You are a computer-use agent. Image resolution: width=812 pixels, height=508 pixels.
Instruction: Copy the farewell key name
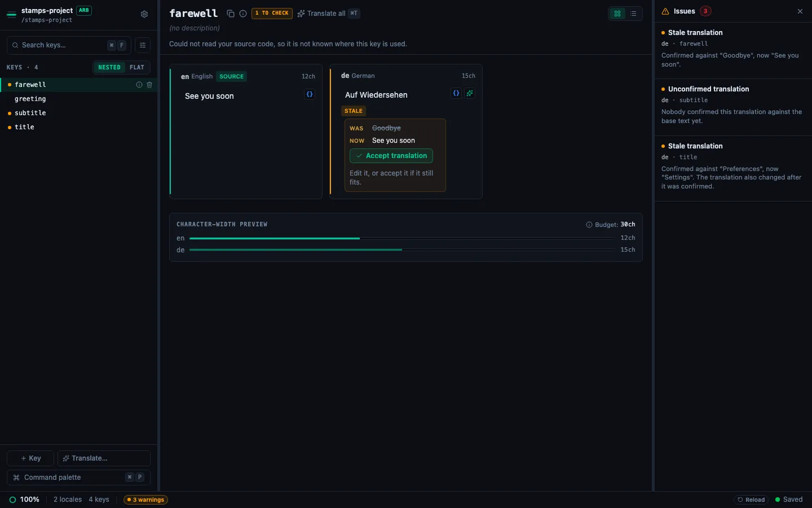[x=231, y=14]
